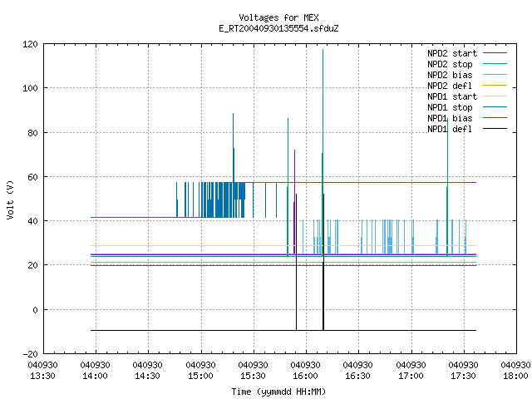Click the x-axis tick label 17:00
Image resolution: width=532 pixels, height=399 pixels.
tap(411, 377)
